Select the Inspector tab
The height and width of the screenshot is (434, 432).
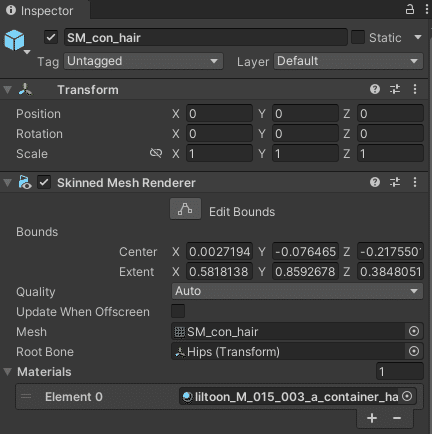pyautogui.click(x=45, y=11)
